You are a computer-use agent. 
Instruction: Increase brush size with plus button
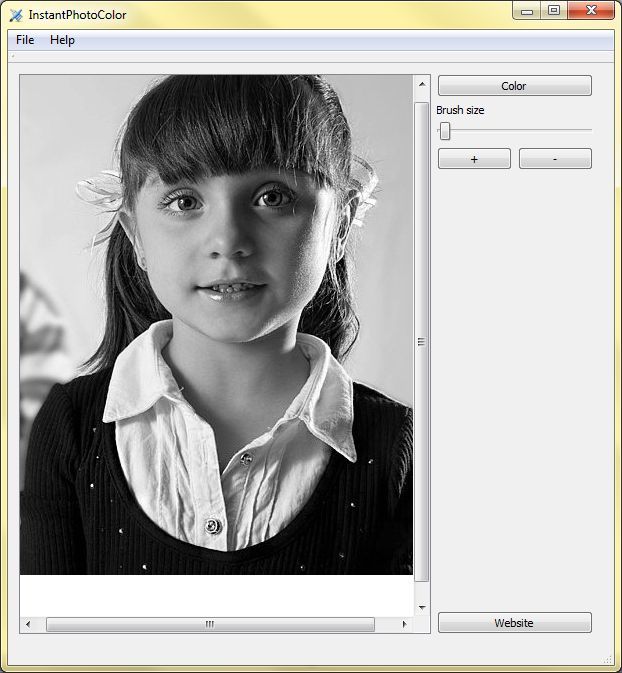click(474, 159)
